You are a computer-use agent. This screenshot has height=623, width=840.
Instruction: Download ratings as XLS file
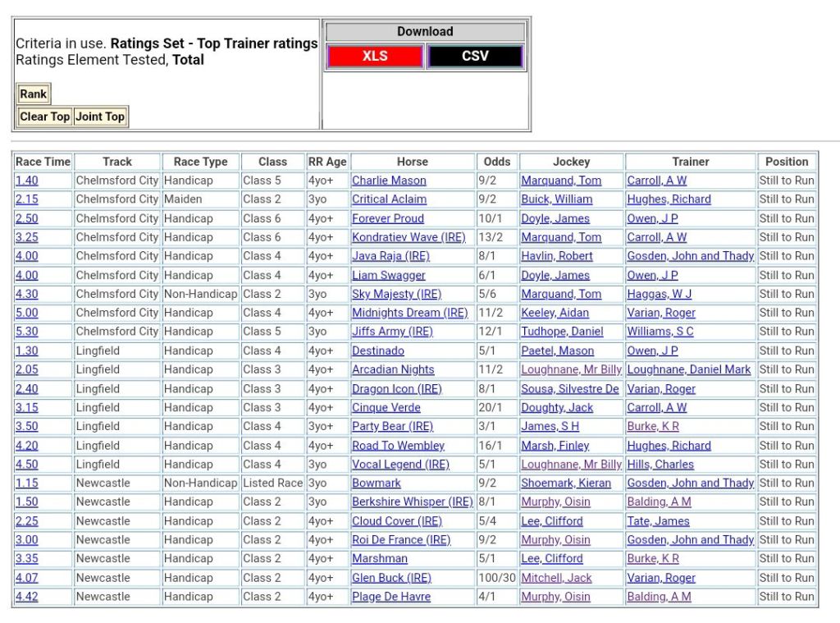click(x=375, y=56)
